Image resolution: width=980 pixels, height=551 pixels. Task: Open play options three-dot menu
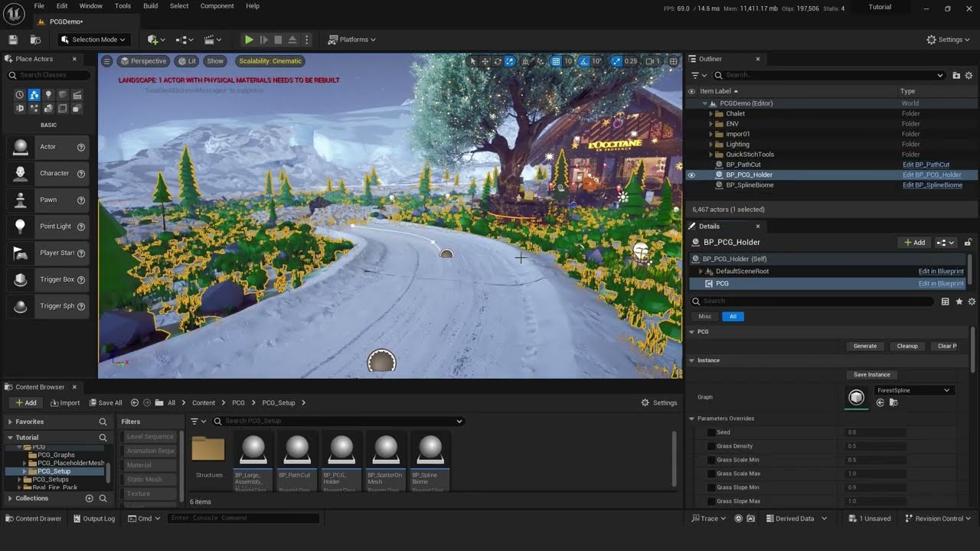pos(307,40)
